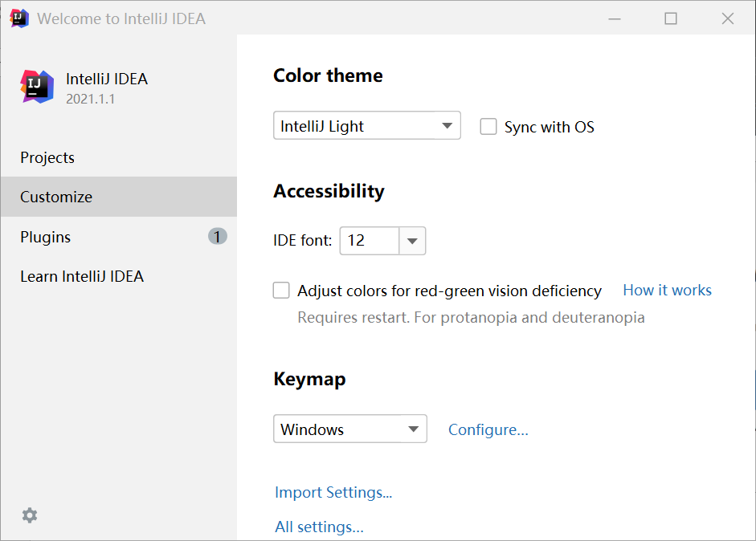
Task: Toggle red-green vision deficiency color adjustment
Action: click(x=281, y=291)
